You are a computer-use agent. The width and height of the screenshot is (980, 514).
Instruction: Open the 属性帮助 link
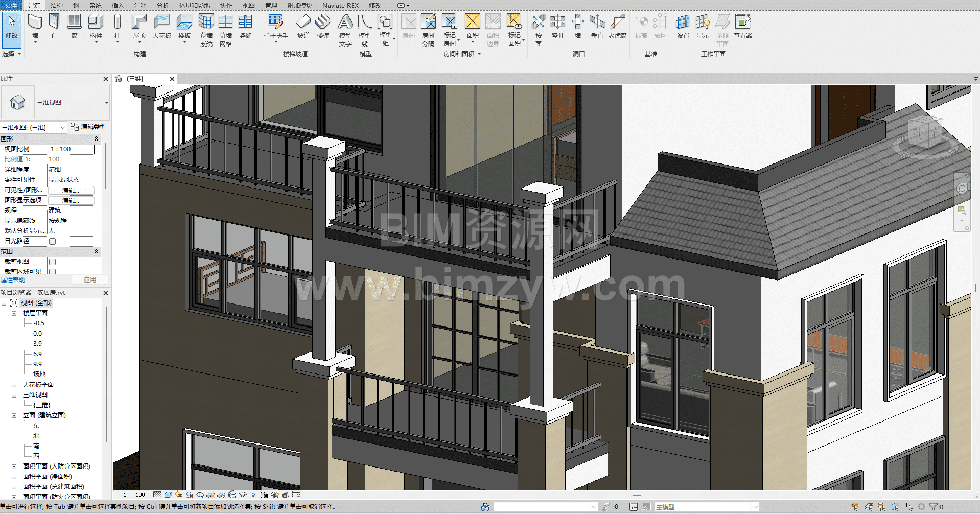tap(13, 279)
